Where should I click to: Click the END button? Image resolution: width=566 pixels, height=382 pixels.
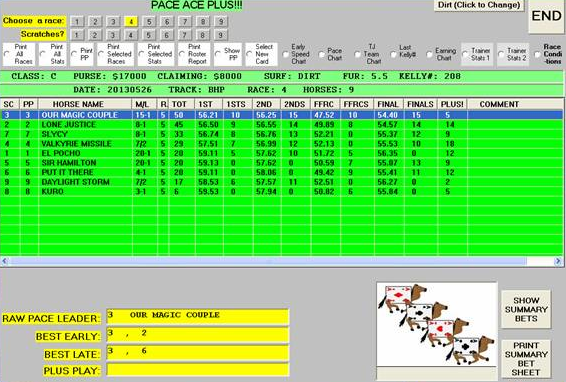(547, 16)
